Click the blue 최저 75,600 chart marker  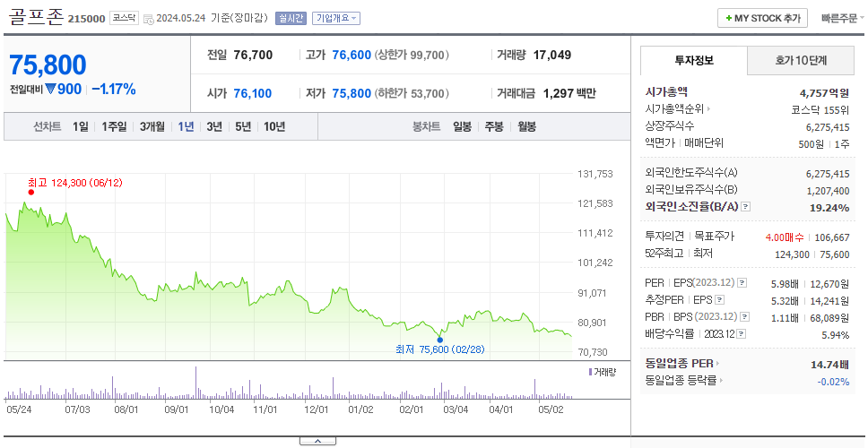tap(440, 340)
